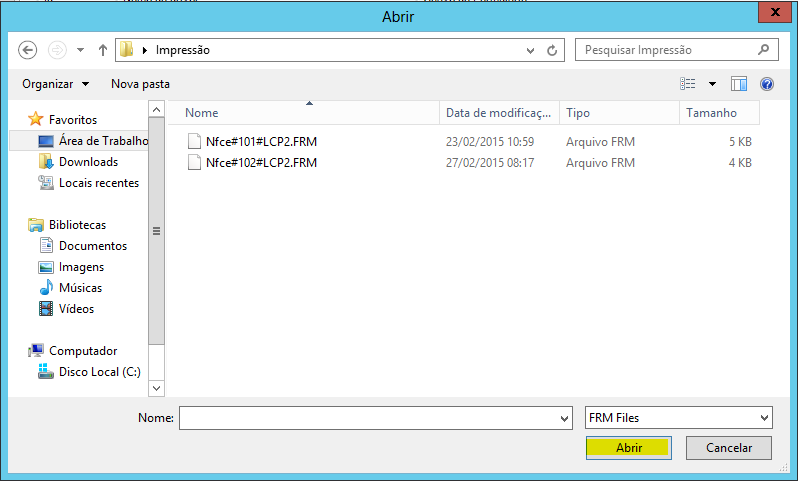798x481 pixels.
Task: Click the folder icon in address bar
Action: point(126,49)
